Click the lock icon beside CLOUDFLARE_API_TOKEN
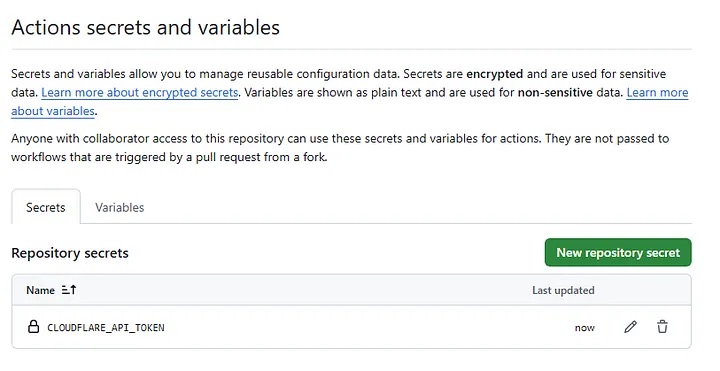 pos(34,327)
